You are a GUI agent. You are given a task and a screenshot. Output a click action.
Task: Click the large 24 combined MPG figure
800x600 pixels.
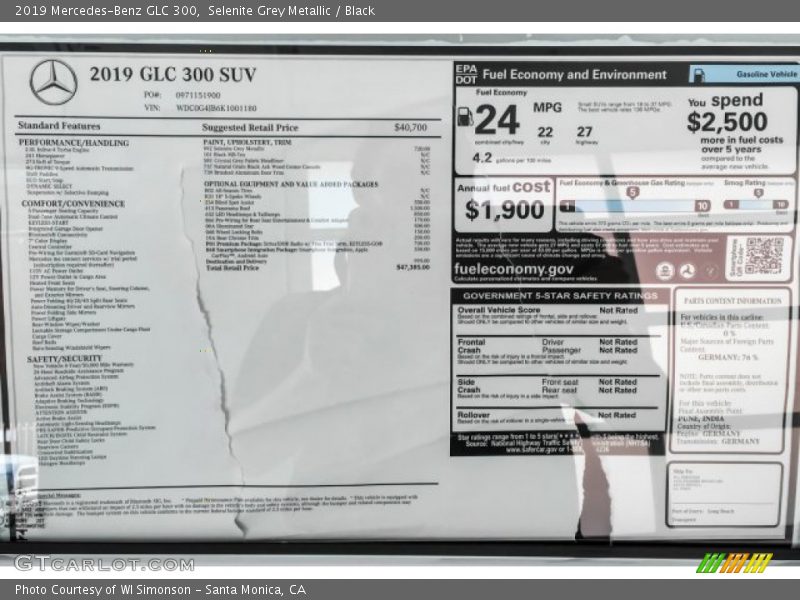pyautogui.click(x=497, y=120)
